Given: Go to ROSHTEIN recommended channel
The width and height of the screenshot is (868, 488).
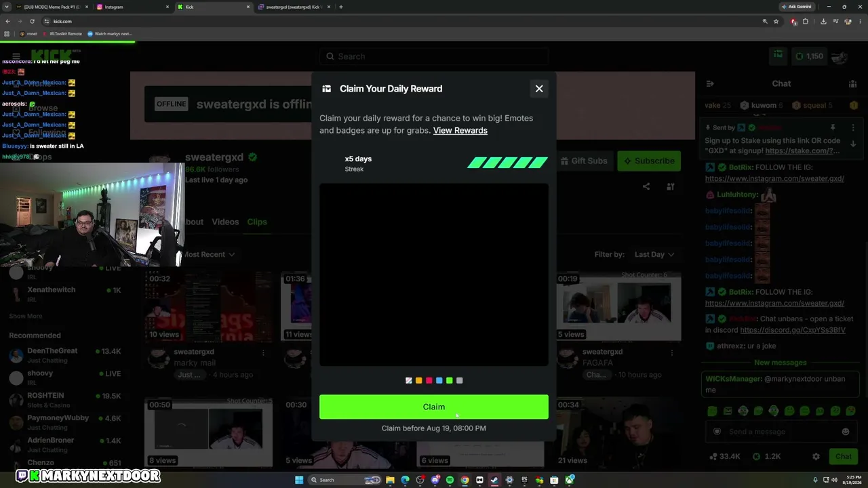Looking at the screenshot, I should coord(65,400).
